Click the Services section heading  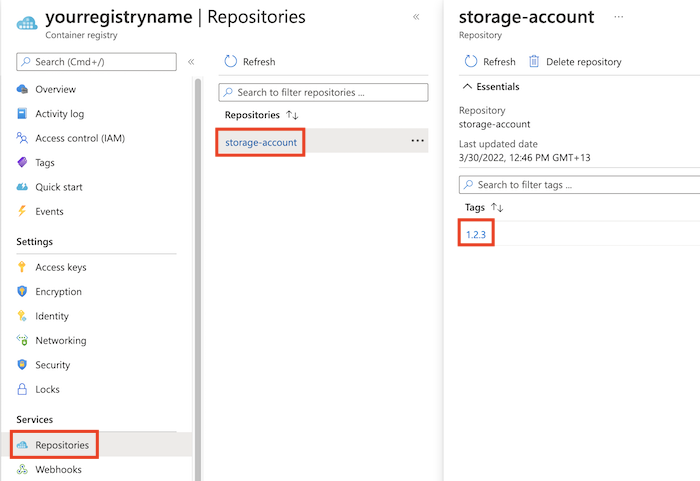pyautogui.click(x=34, y=419)
